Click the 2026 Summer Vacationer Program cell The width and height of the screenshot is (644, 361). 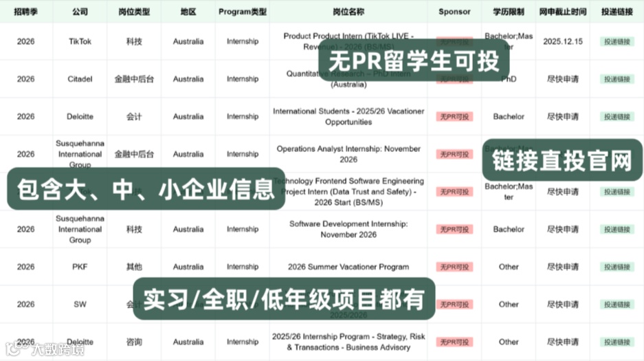(348, 267)
